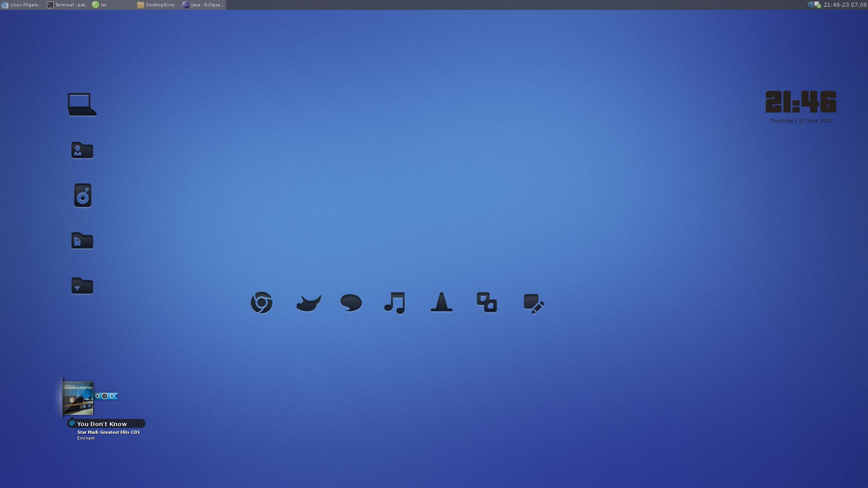Screen dimensions: 868x488
Task: Launch the music note player icon
Action: click(394, 303)
